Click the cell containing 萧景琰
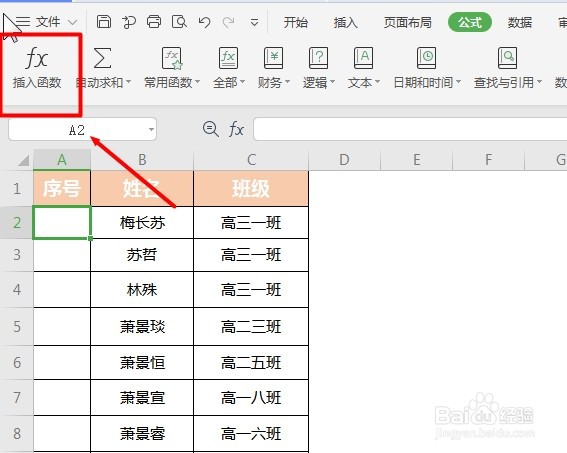 (142, 327)
